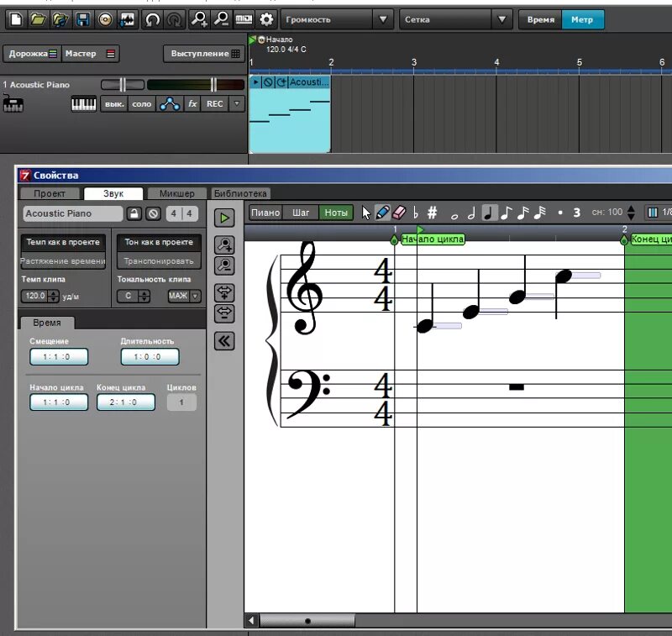Screen dimensions: 672x636
Task: Click the mix down to audio waveform icon
Action: coord(128,19)
